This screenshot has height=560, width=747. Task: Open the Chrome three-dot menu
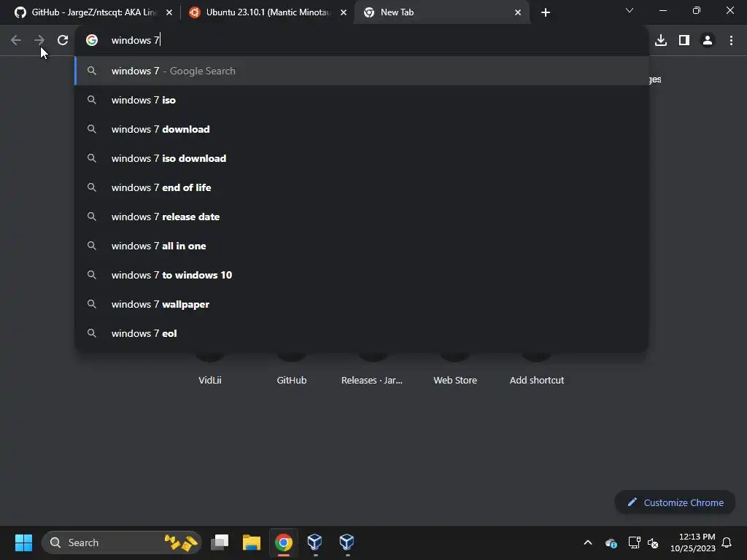click(731, 41)
